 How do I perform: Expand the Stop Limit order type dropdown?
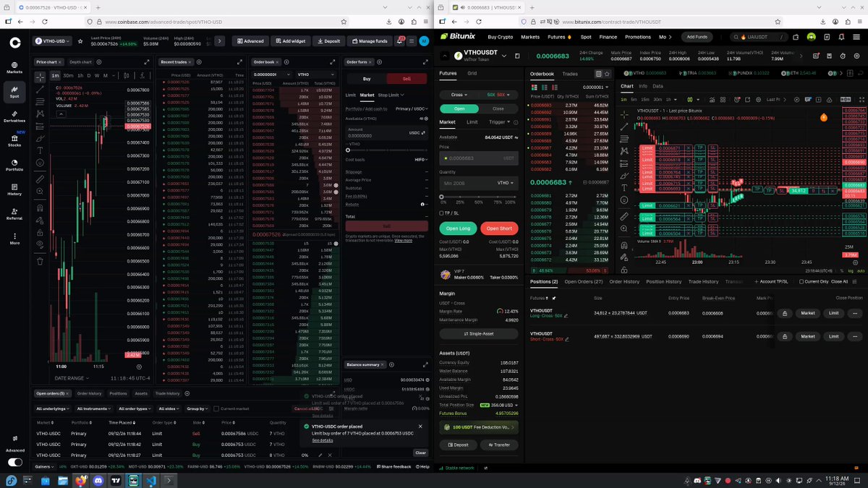[391, 95]
